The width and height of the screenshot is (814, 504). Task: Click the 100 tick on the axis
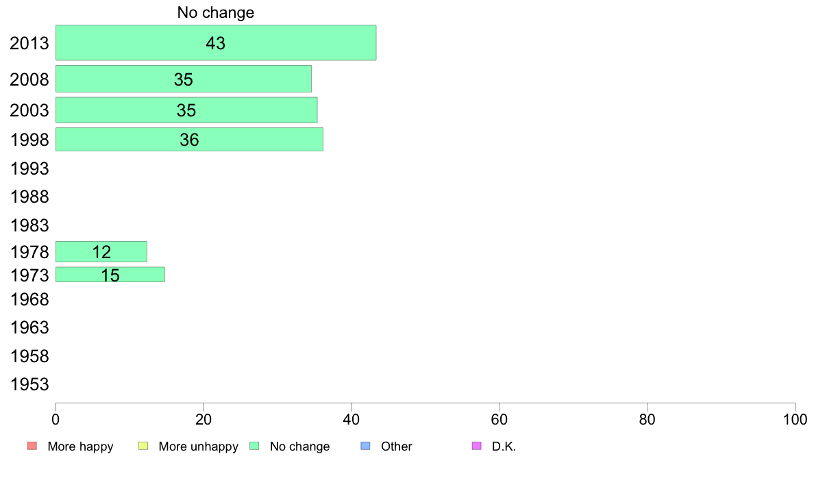point(795,419)
